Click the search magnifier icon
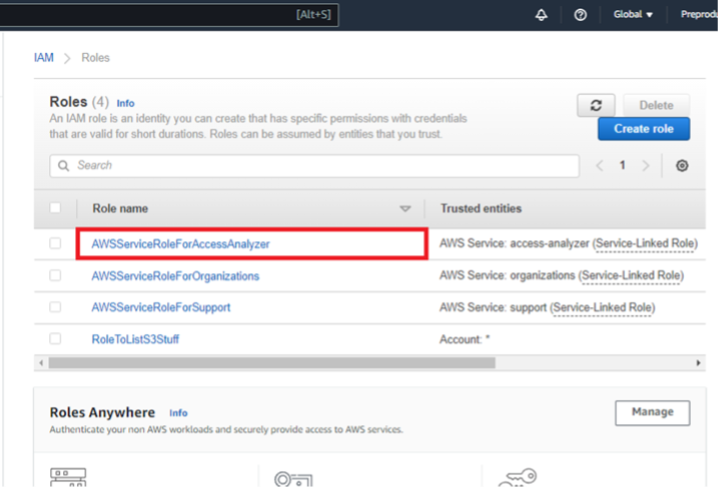 click(63, 165)
